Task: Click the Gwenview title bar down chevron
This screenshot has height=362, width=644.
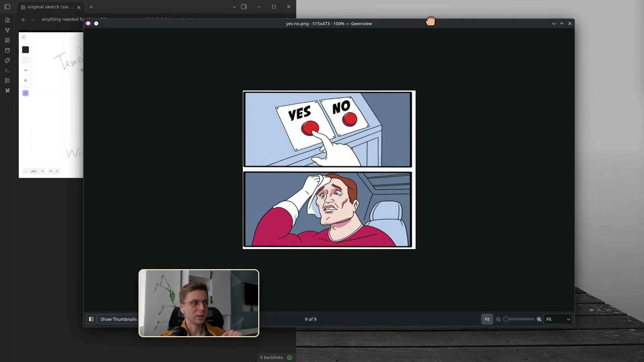Action: [554, 23]
